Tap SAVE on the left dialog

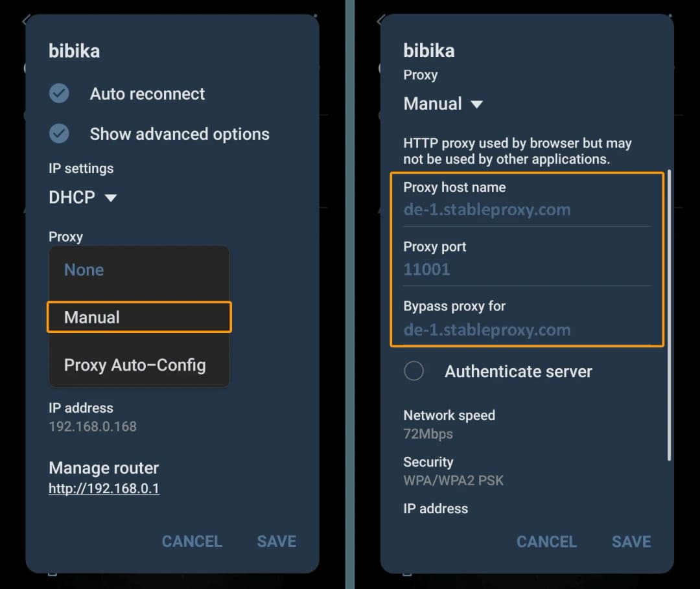276,541
